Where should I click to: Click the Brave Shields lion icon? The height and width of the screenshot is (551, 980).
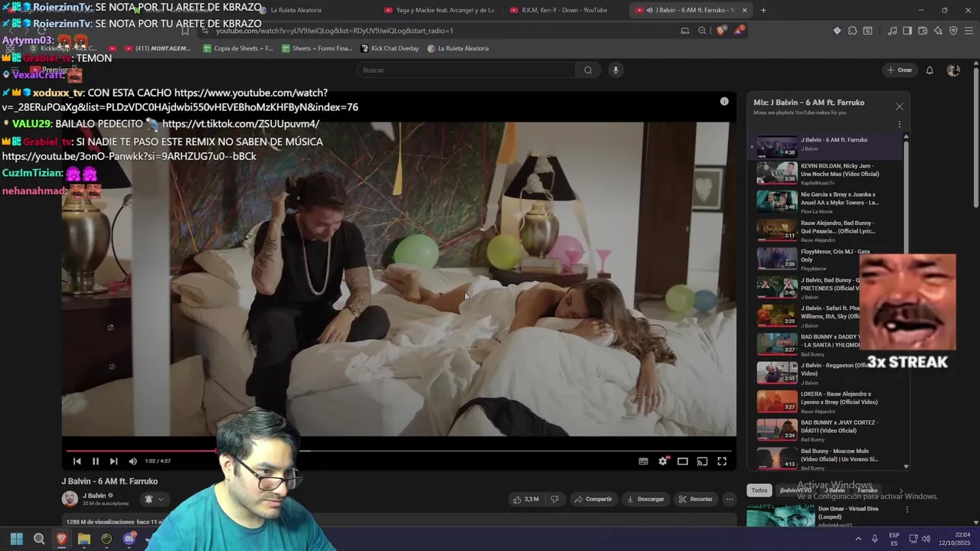click(x=721, y=31)
